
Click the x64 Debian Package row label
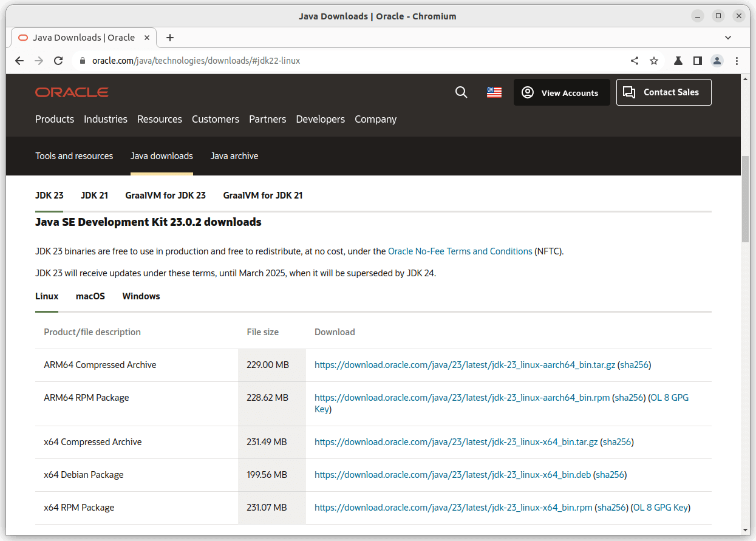pyautogui.click(x=84, y=475)
